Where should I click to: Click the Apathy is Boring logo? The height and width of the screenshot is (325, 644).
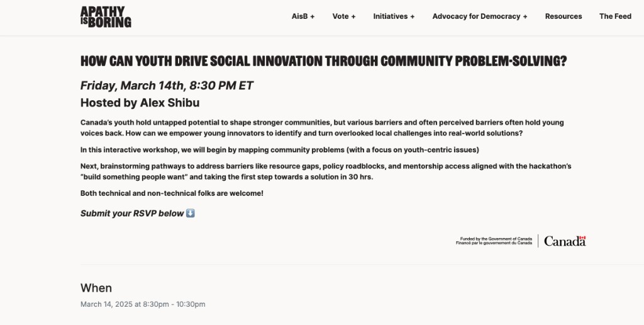(x=106, y=16)
